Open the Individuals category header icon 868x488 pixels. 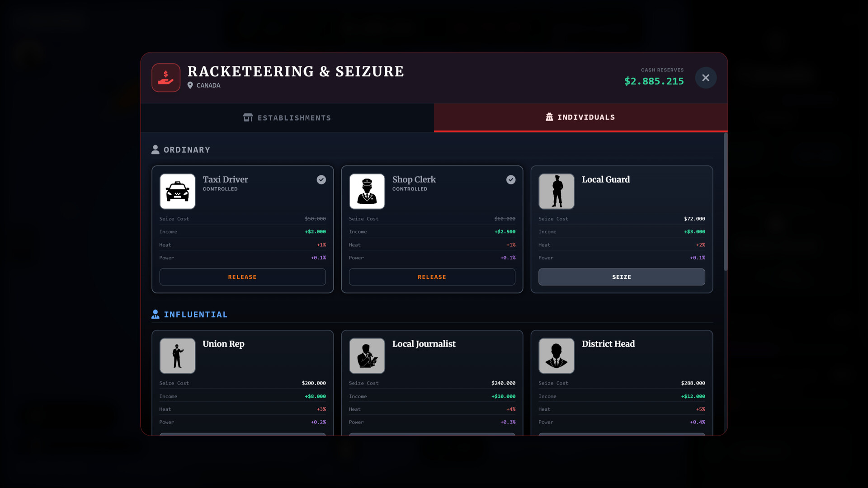click(549, 117)
